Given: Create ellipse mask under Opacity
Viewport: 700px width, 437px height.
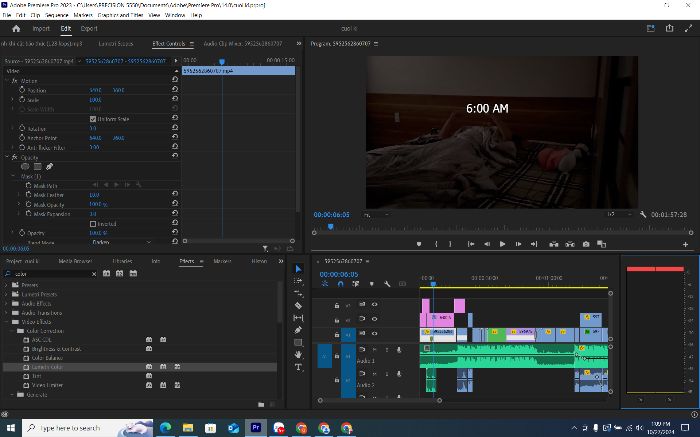Looking at the screenshot, I should 25,166.
